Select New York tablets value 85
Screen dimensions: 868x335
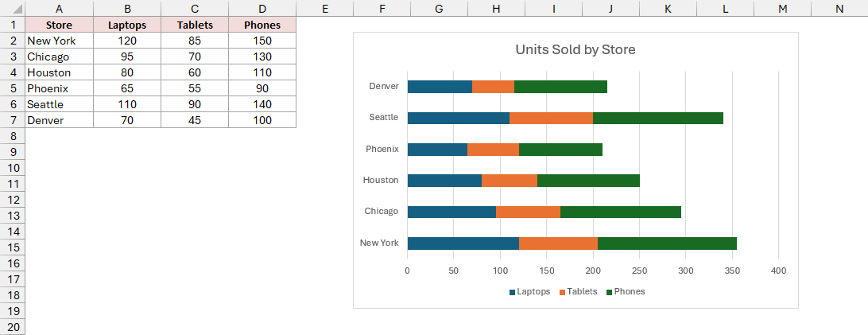click(195, 41)
